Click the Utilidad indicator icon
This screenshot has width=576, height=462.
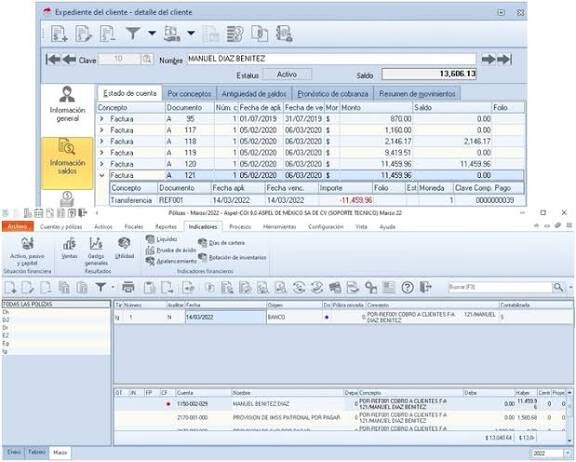(x=124, y=248)
